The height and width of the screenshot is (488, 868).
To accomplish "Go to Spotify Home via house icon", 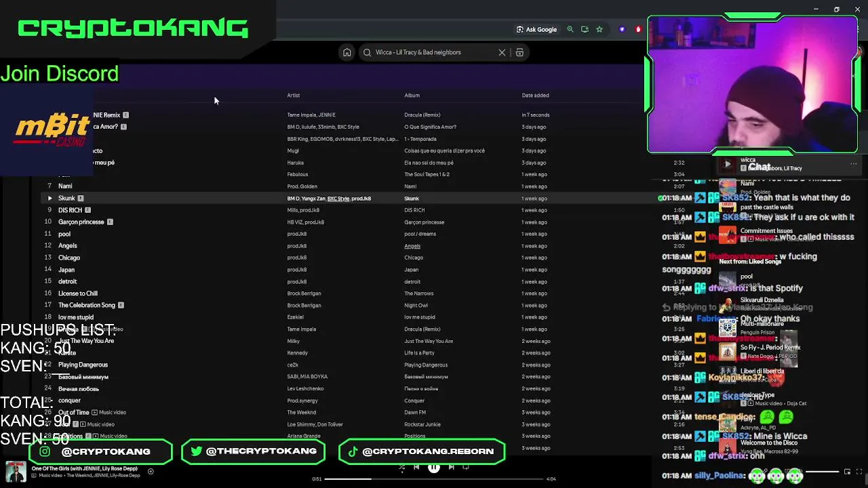I will pyautogui.click(x=347, y=52).
